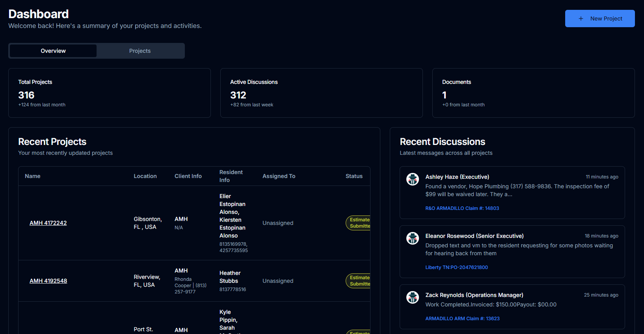Open project AMH 4192548
The width and height of the screenshot is (644, 334).
[x=48, y=281]
